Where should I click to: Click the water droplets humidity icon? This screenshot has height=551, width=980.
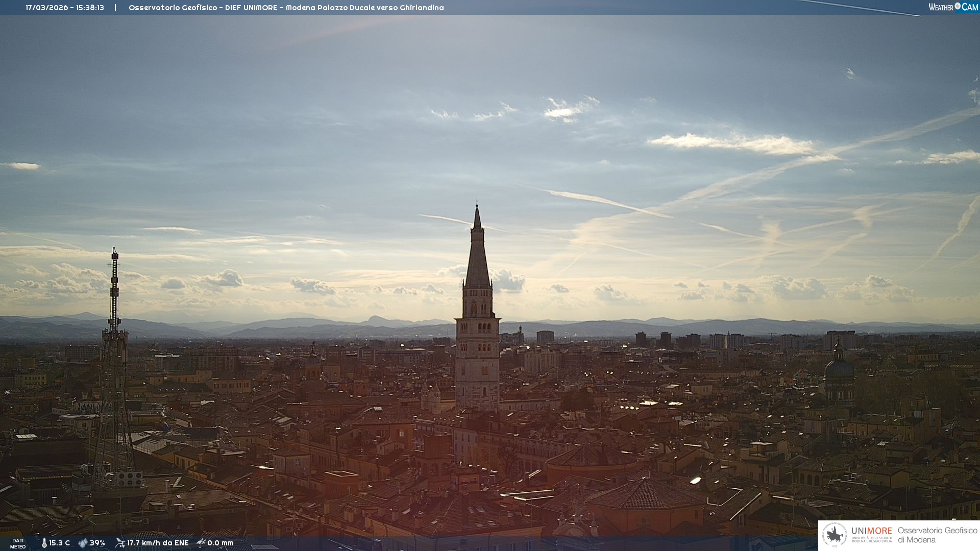[83, 543]
